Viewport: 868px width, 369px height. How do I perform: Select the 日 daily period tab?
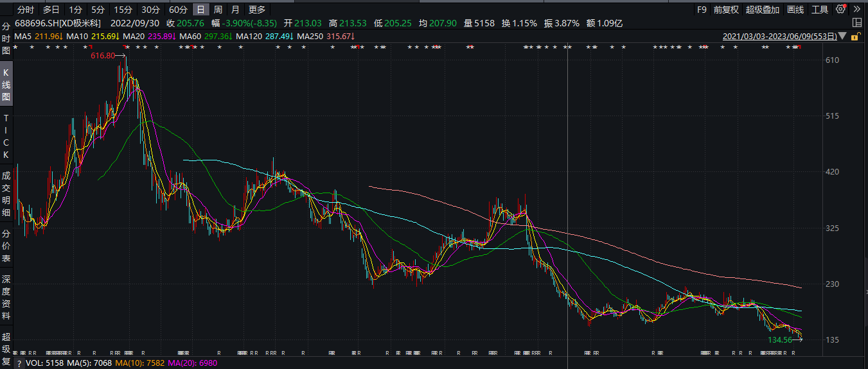pos(201,10)
